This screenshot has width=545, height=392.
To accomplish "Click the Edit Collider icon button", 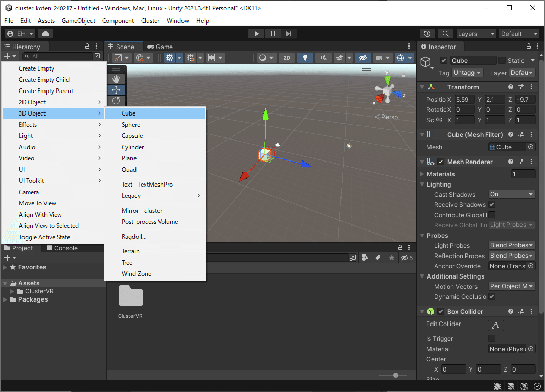I will click(x=496, y=325).
